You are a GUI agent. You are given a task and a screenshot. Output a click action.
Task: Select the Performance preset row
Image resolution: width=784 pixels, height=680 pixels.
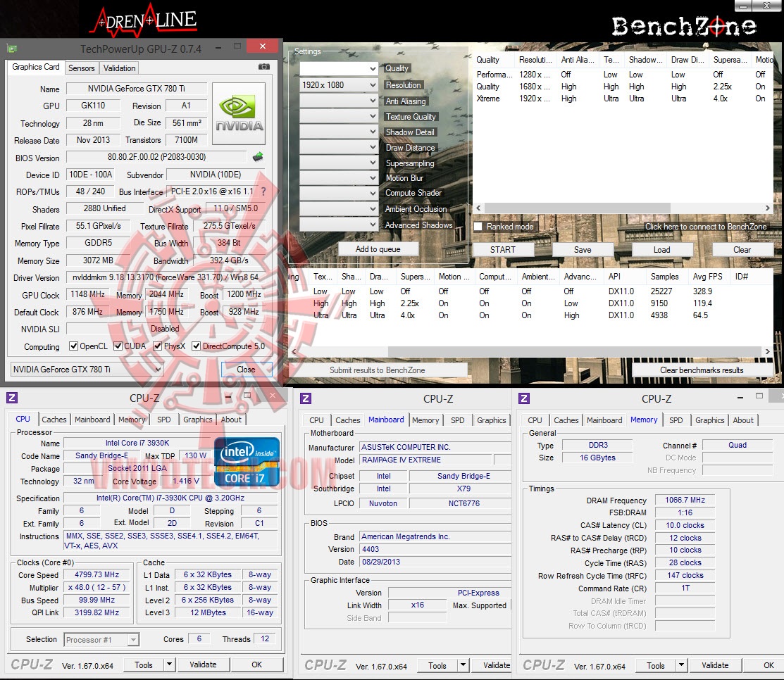623,75
